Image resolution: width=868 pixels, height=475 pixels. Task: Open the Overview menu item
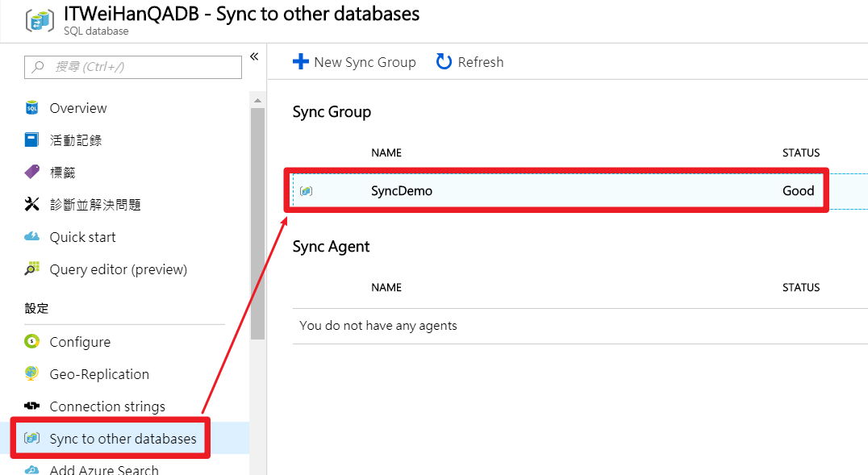[78, 108]
